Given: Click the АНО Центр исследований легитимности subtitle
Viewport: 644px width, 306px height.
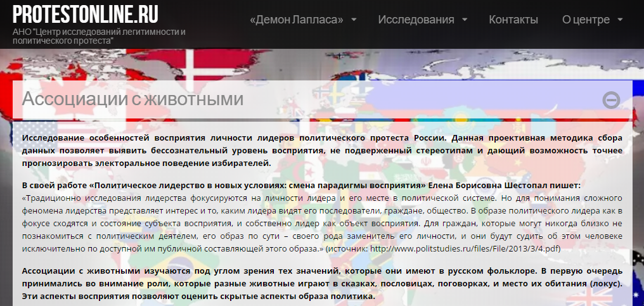Looking at the screenshot, I should point(99,35).
